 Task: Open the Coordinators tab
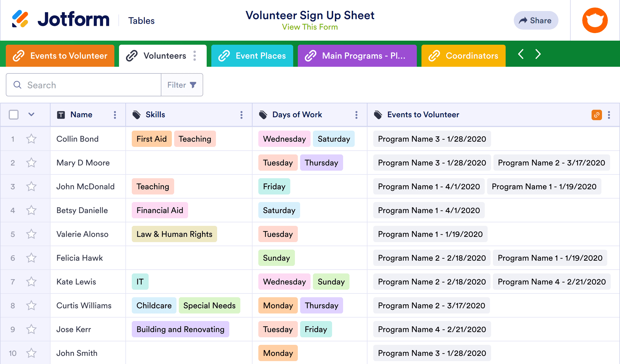(x=464, y=55)
